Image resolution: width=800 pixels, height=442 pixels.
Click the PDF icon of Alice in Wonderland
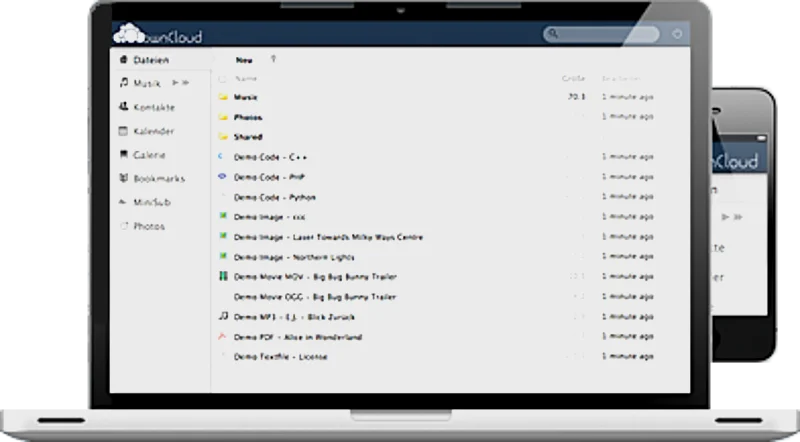(222, 336)
